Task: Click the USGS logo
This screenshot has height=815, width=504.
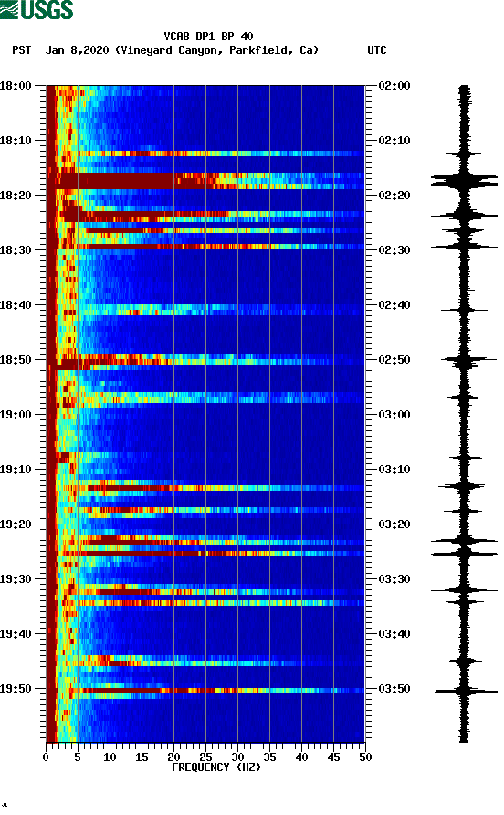Action: pos(37,9)
